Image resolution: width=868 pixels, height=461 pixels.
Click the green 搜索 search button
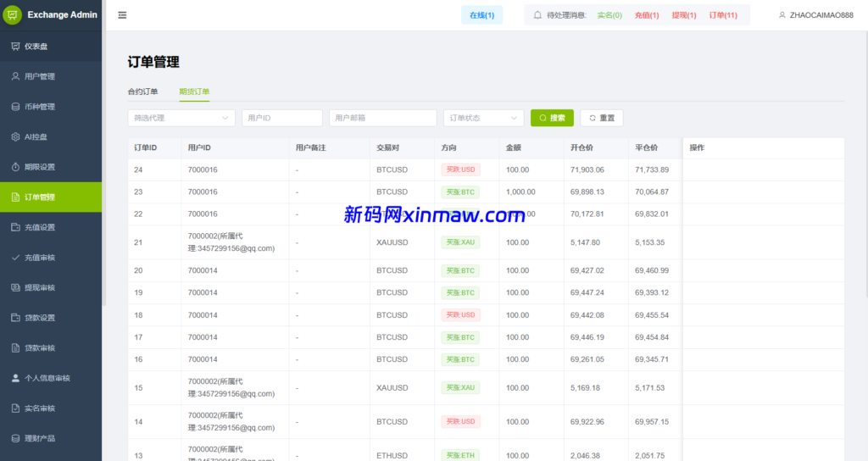552,118
